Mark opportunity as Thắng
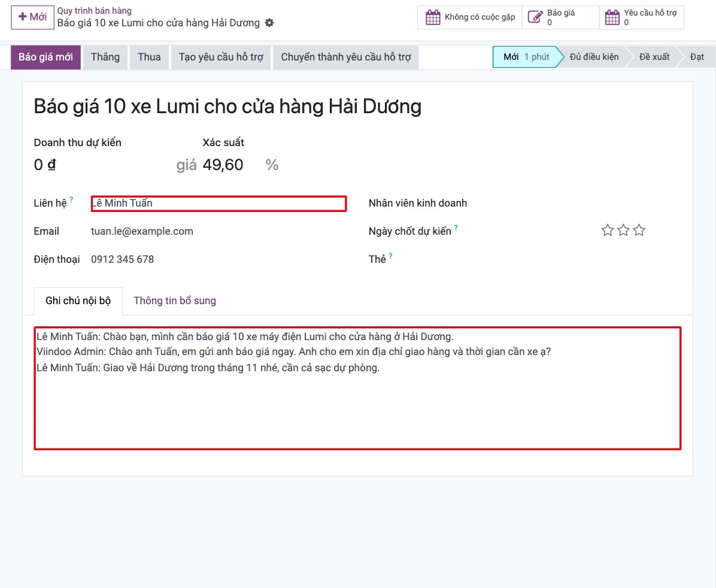This screenshot has width=716, height=588. pos(105,57)
